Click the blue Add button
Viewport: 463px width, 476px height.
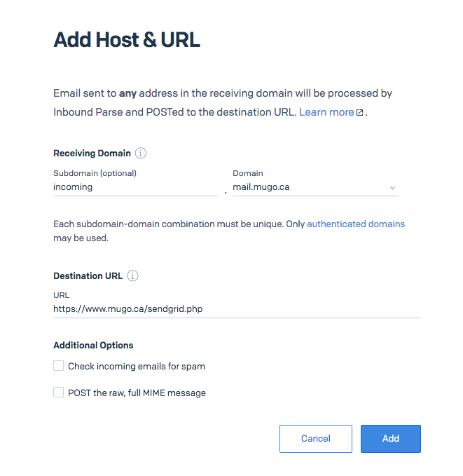click(390, 439)
